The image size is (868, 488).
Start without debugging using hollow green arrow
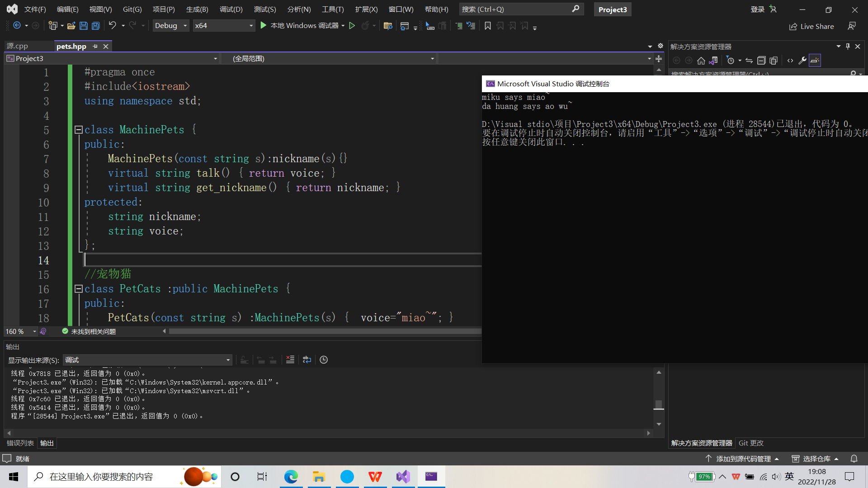point(352,26)
